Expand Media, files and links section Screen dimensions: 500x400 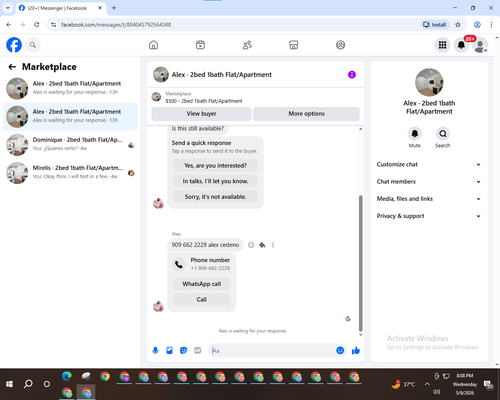coord(429,199)
